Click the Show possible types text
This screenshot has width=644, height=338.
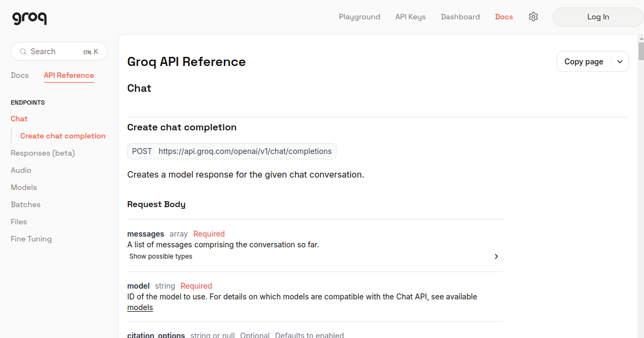(160, 256)
